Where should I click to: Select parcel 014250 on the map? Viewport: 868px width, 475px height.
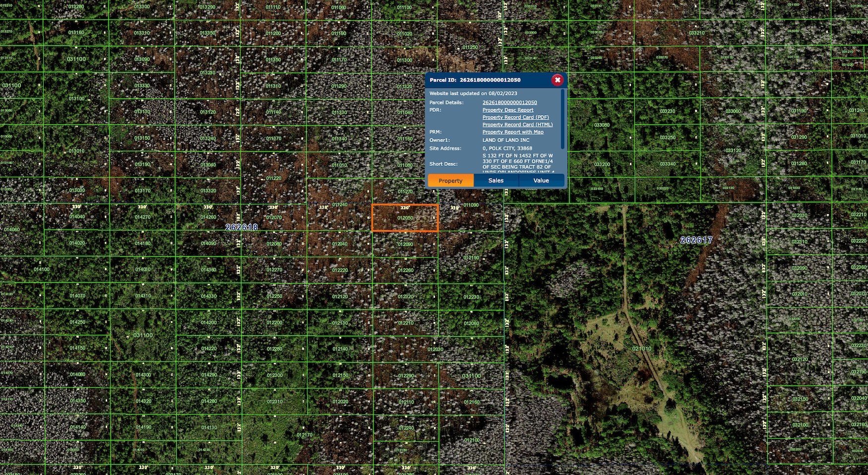[77, 322]
